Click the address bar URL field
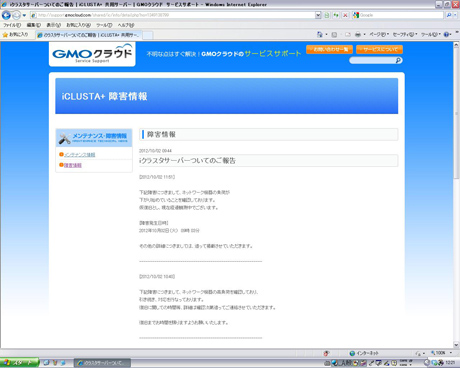The image size is (460, 368). coord(172,15)
